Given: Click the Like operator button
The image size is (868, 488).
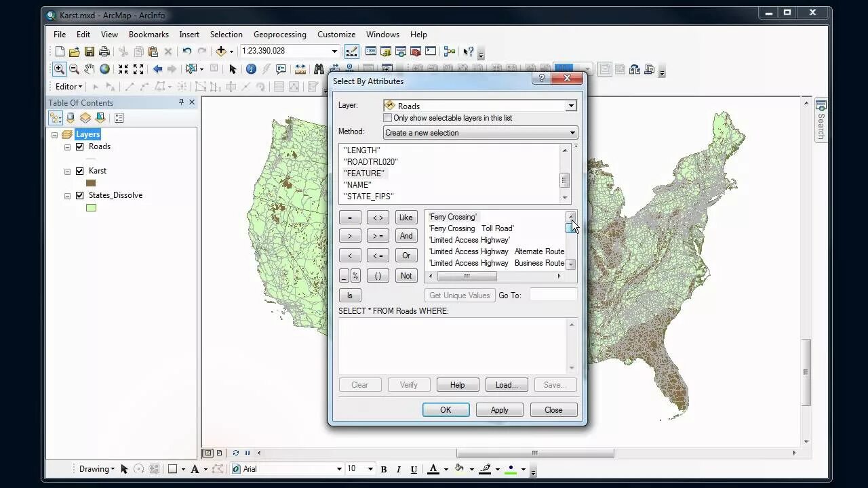Looking at the screenshot, I should click(x=406, y=218).
